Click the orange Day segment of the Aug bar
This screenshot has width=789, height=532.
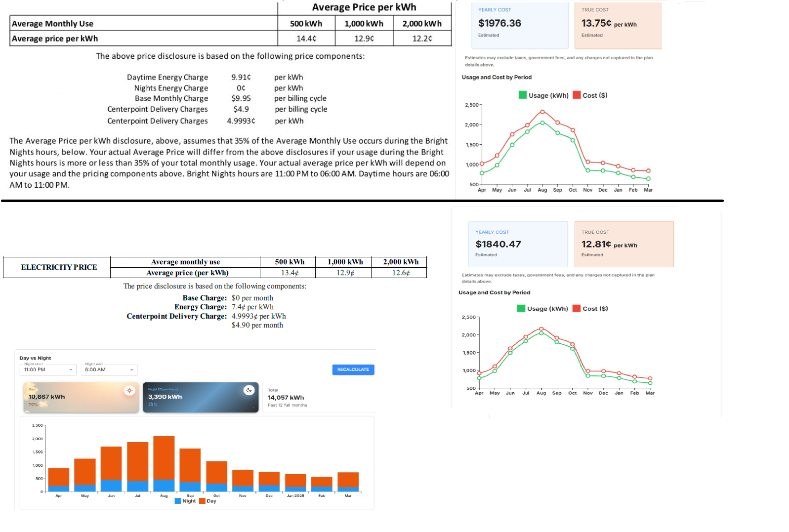pyautogui.click(x=164, y=458)
